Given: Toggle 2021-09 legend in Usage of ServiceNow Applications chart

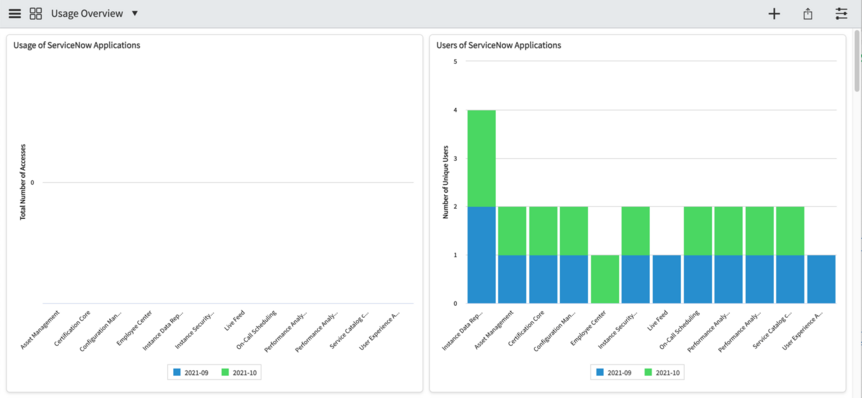Looking at the screenshot, I should [191, 373].
